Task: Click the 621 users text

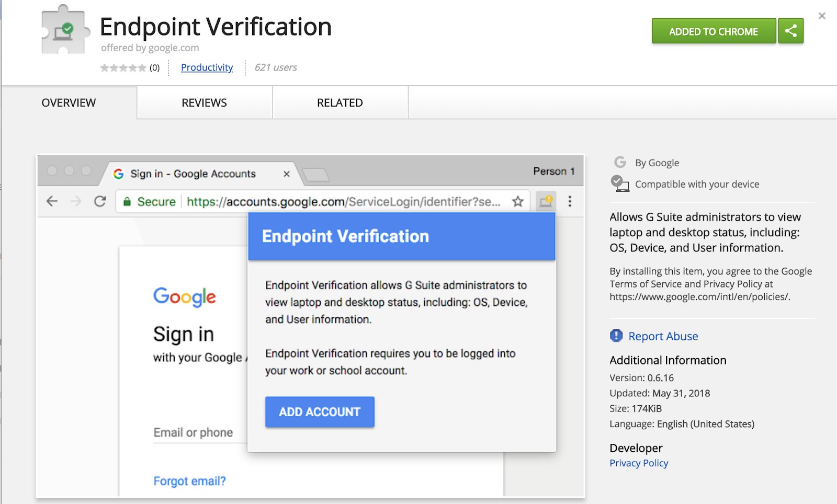Action: tap(276, 67)
